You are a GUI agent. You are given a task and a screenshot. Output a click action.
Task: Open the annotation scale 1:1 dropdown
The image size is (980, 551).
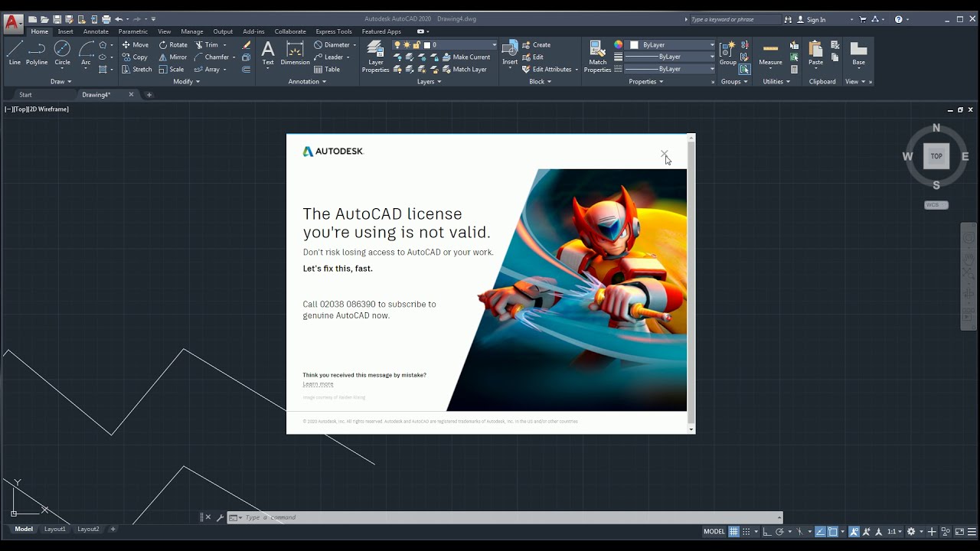[x=894, y=531]
